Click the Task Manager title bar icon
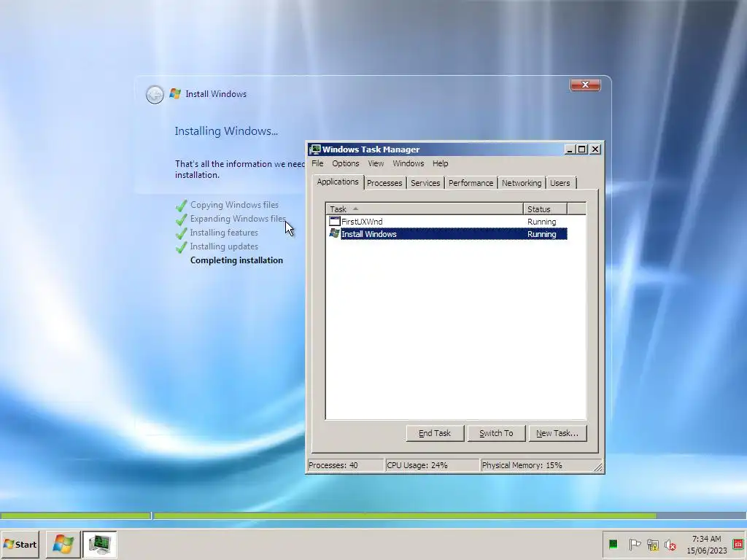Screen dimensions: 747x560 315,149
